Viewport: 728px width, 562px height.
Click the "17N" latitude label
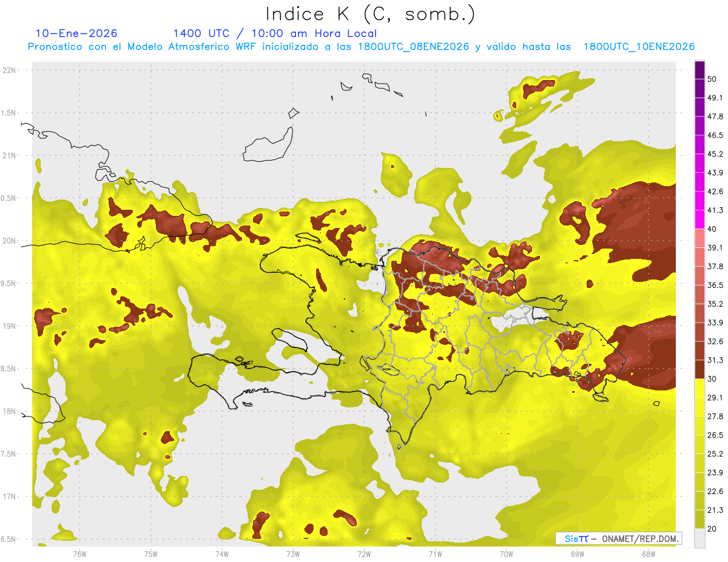(10, 497)
